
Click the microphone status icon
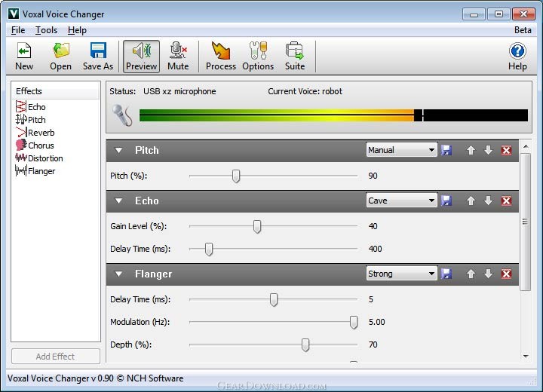122,115
